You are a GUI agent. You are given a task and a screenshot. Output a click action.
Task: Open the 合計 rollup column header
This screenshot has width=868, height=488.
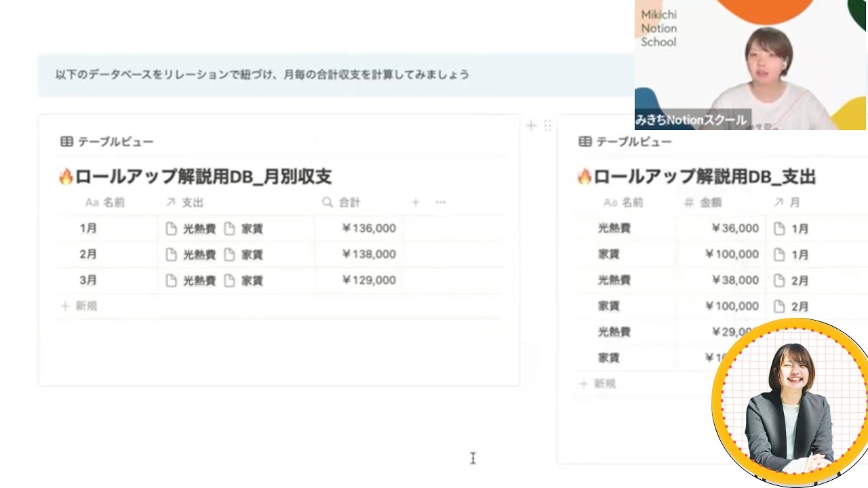click(x=341, y=202)
